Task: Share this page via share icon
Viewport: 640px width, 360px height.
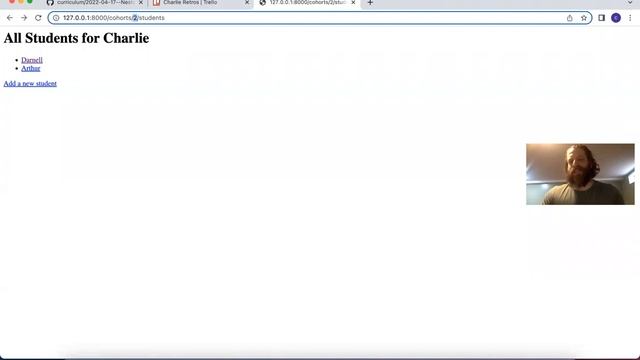Action: (x=569, y=18)
